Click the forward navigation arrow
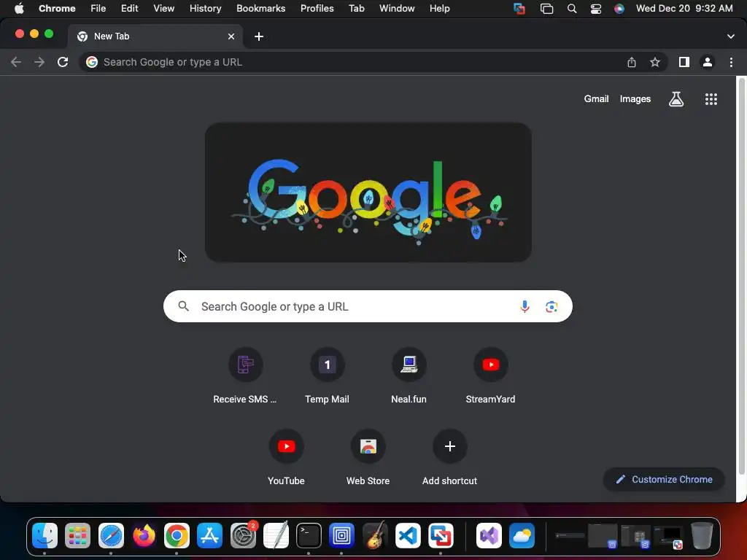 tap(39, 62)
